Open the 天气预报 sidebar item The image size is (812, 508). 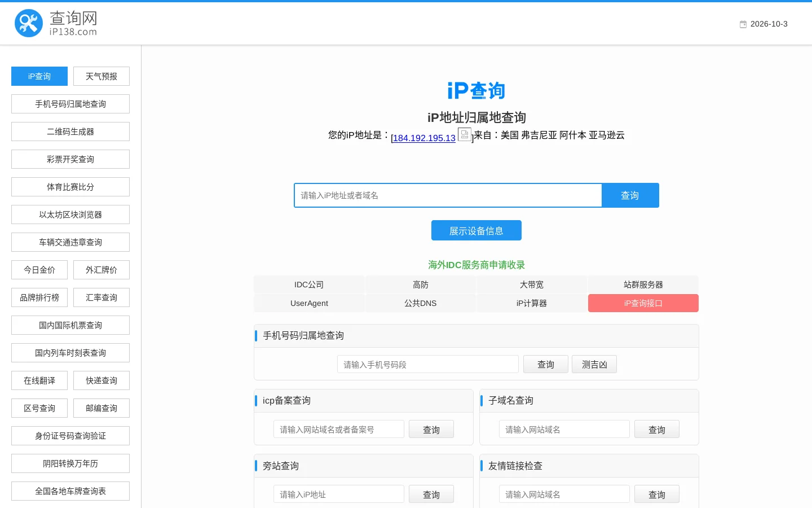101,76
